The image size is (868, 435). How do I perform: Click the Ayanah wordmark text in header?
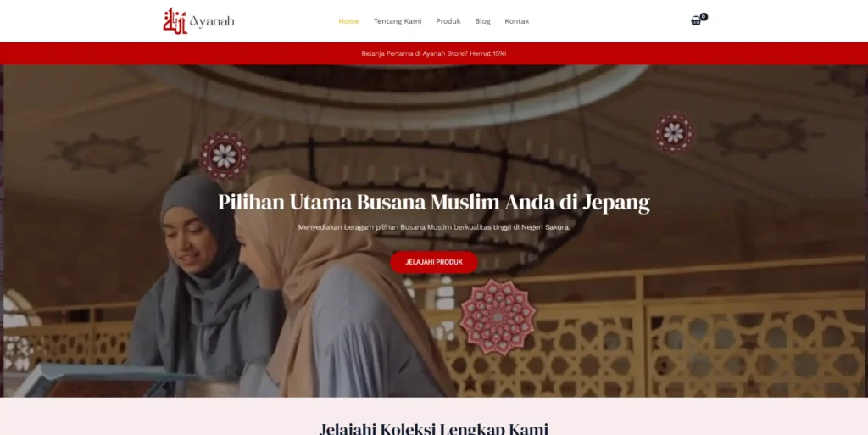pos(212,21)
